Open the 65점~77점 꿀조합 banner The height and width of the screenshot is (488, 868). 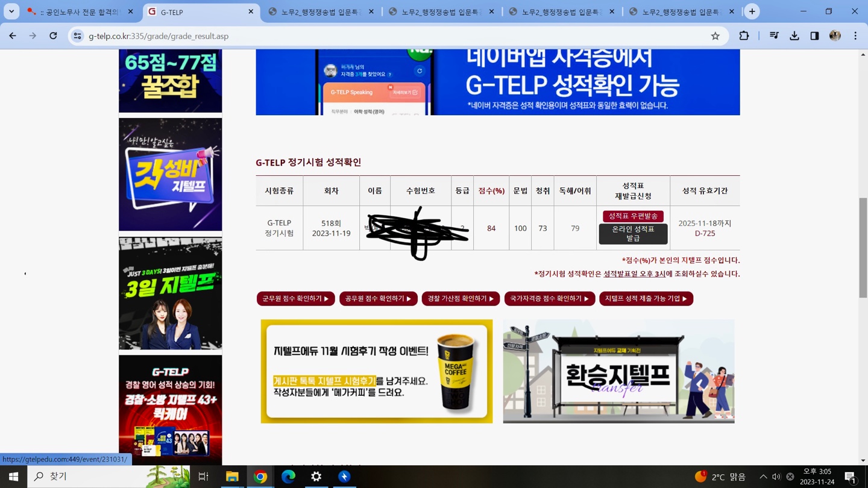[170, 81]
